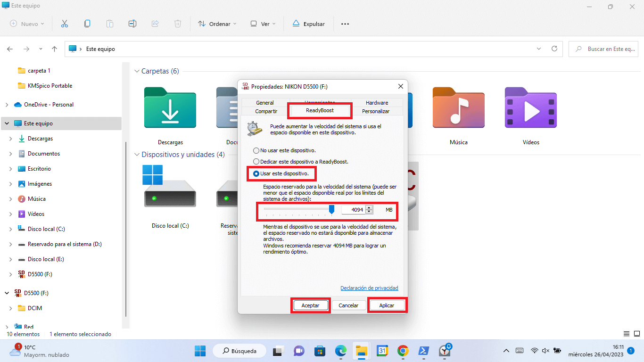Screen dimensions: 644x362
Task: Open the Ver view dropdown
Action: (x=263, y=24)
